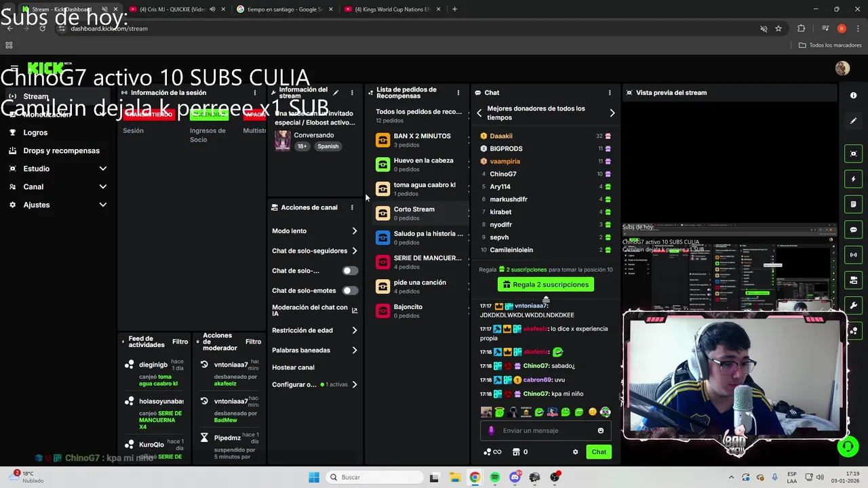Select the laughing green emote in emote row
This screenshot has width=868, height=488.
tap(539, 412)
